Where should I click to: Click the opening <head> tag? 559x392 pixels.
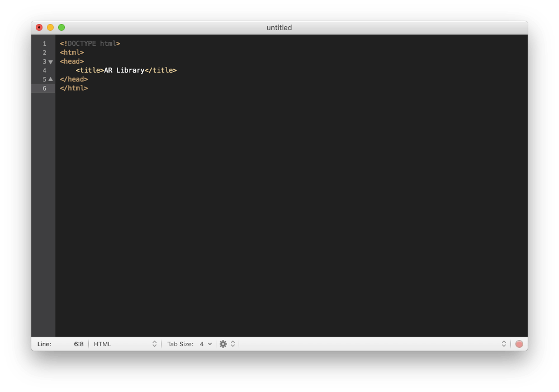click(72, 61)
